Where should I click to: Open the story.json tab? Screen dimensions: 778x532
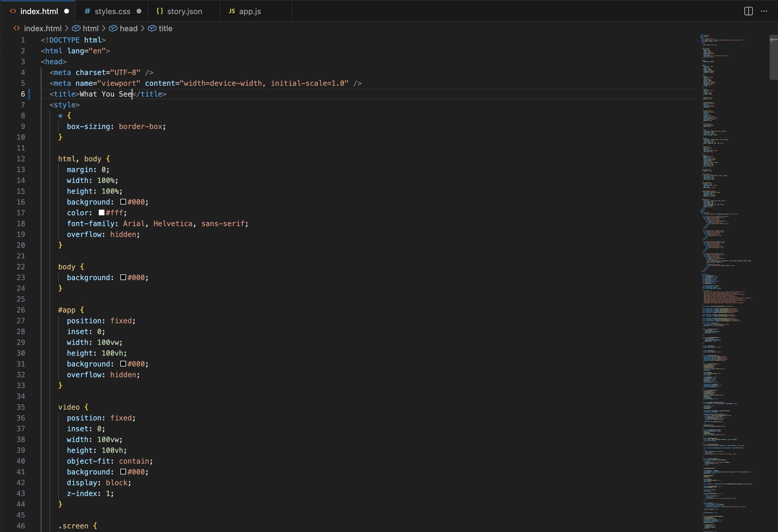click(x=184, y=11)
